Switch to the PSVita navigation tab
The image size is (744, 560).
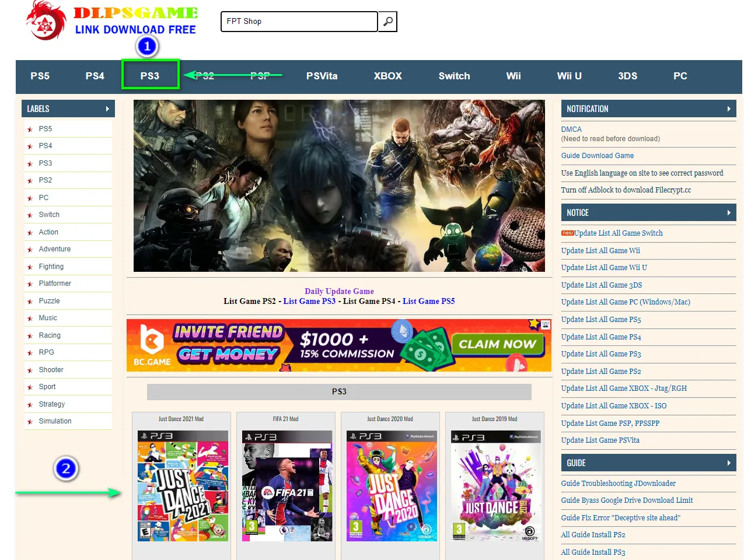[x=322, y=76]
